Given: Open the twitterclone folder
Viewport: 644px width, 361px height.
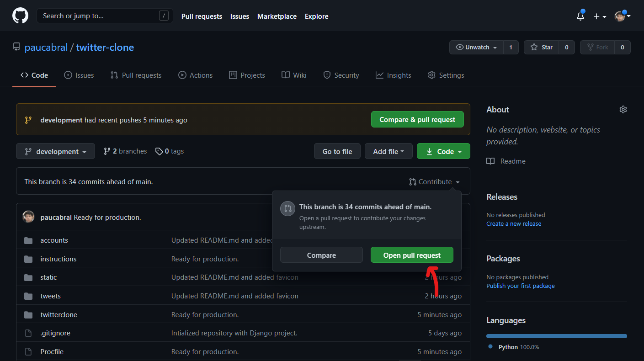Looking at the screenshot, I should coord(59,315).
